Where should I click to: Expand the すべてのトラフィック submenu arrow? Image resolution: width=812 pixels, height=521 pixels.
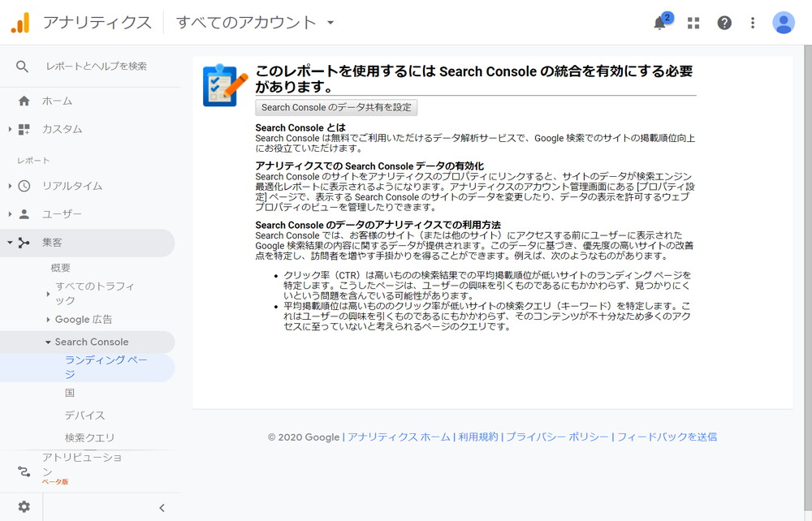pyautogui.click(x=48, y=294)
